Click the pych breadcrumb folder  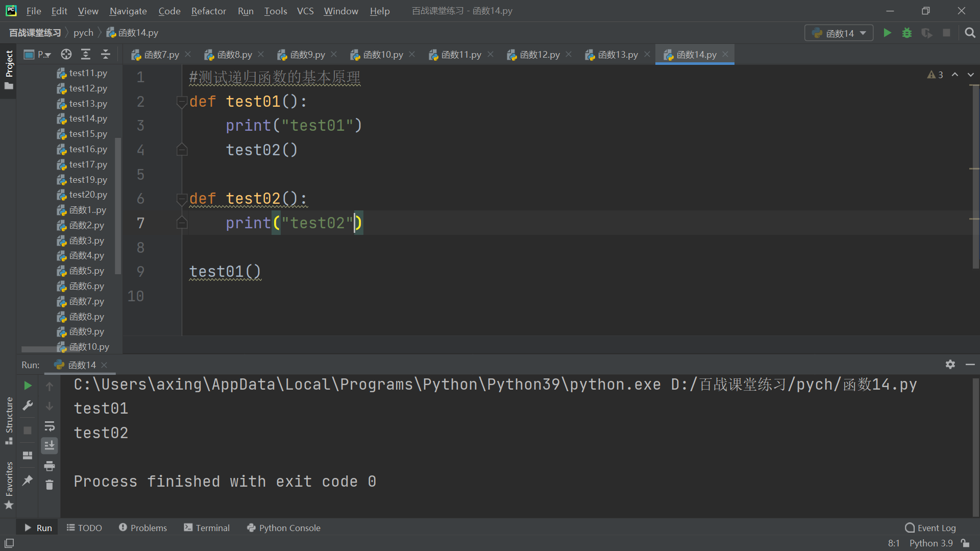[x=83, y=33]
